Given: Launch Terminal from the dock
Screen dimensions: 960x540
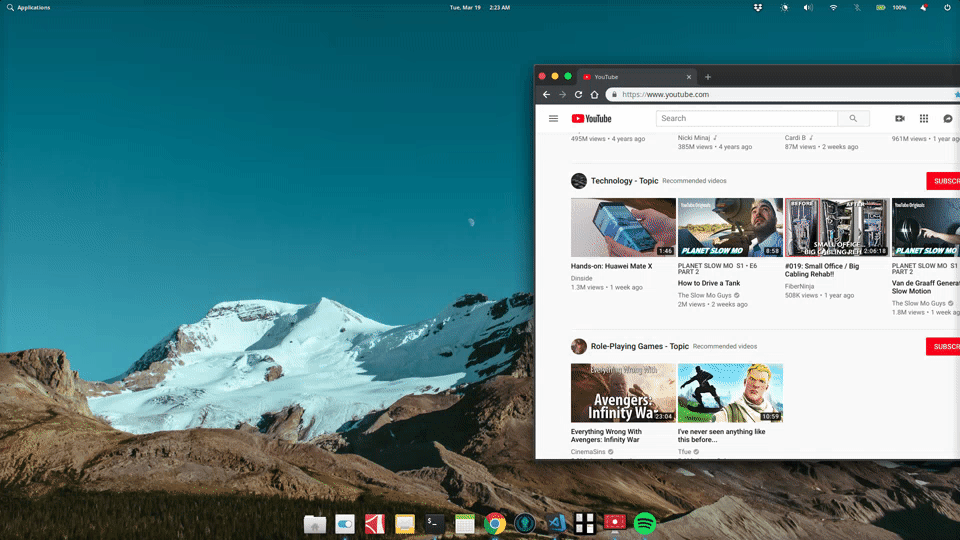Looking at the screenshot, I should 435,524.
